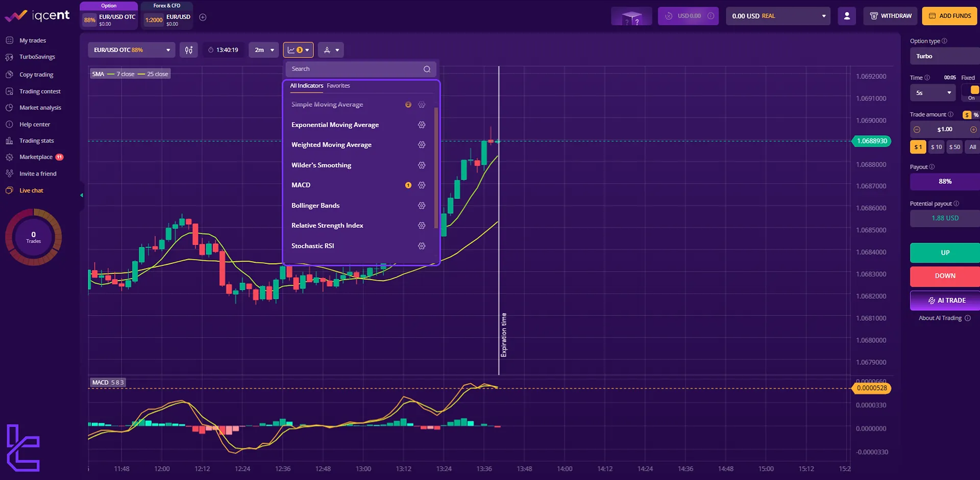
Task: Switch trade amount to dollar mode
Action: (967, 115)
